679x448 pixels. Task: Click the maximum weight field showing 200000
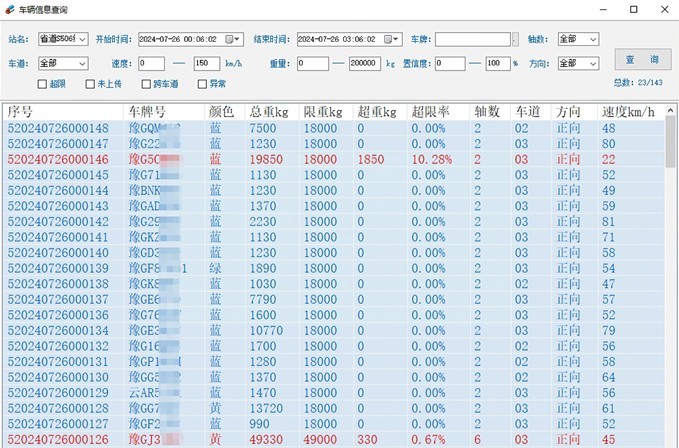pyautogui.click(x=363, y=63)
